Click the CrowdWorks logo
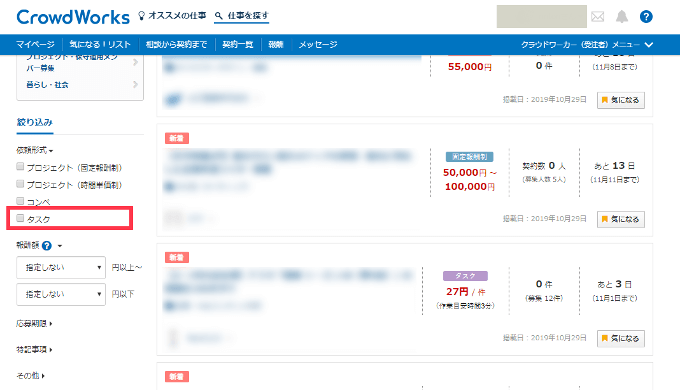Viewport: 680px width, 390px height. click(x=73, y=17)
